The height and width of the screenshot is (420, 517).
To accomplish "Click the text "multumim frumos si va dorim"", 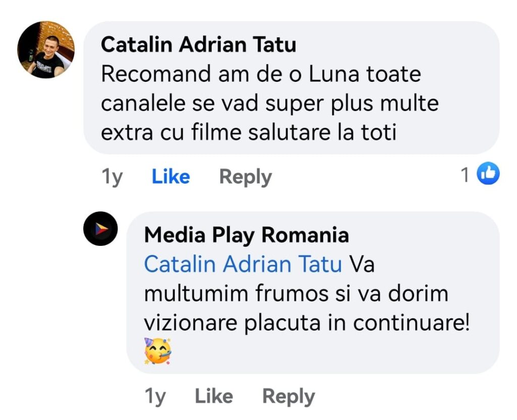I will (x=296, y=293).
